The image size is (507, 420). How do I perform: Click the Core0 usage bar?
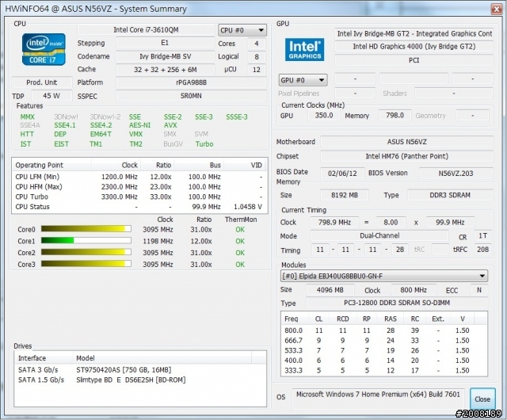click(86, 229)
